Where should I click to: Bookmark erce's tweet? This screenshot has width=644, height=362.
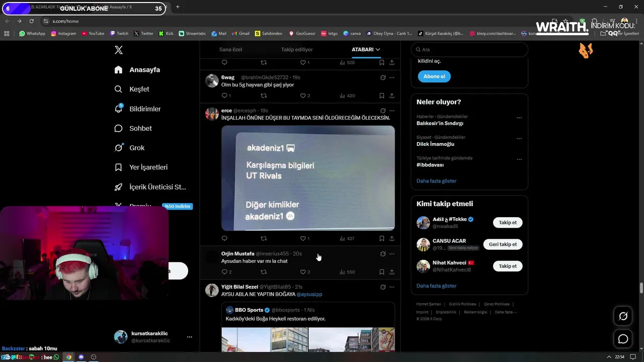pos(382,238)
